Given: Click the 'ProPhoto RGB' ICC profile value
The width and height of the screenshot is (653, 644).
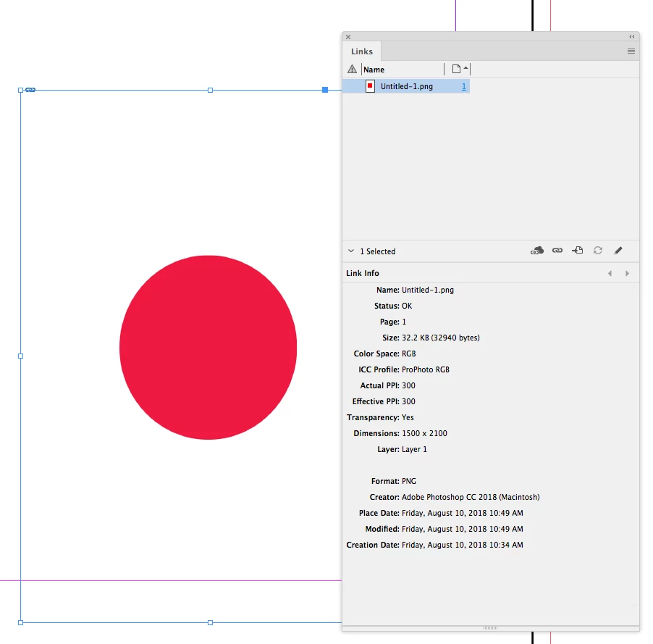Looking at the screenshot, I should point(425,369).
